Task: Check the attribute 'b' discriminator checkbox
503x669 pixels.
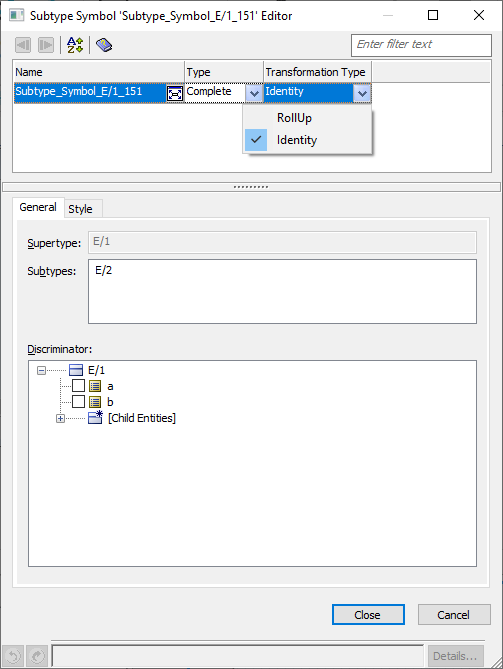Action: tap(78, 401)
